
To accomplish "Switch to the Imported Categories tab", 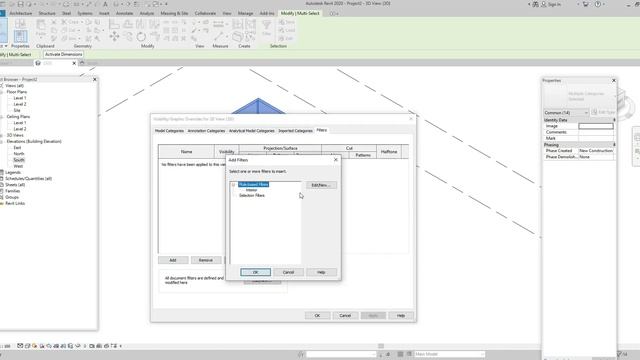I will (x=296, y=131).
